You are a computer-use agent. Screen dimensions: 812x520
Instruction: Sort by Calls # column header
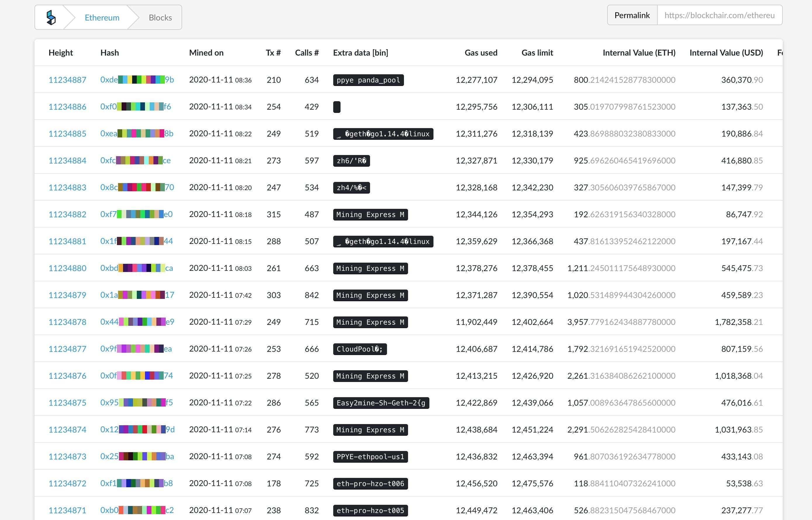pos(307,53)
